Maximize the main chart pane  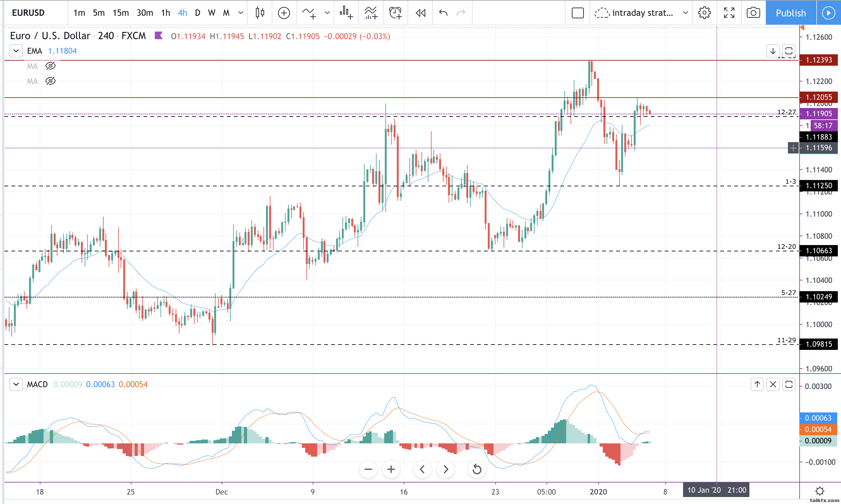pos(789,51)
